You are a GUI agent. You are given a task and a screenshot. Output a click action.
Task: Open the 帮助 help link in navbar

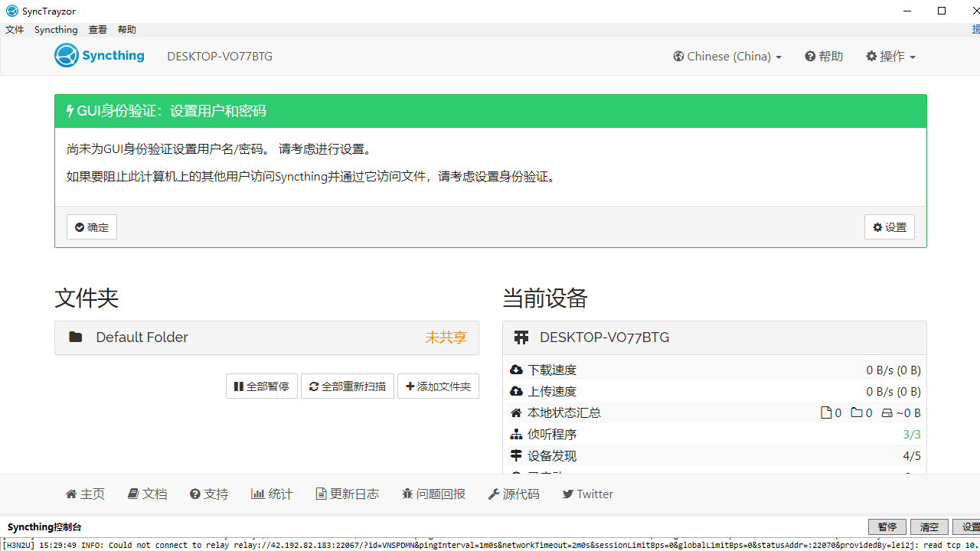[x=824, y=57]
